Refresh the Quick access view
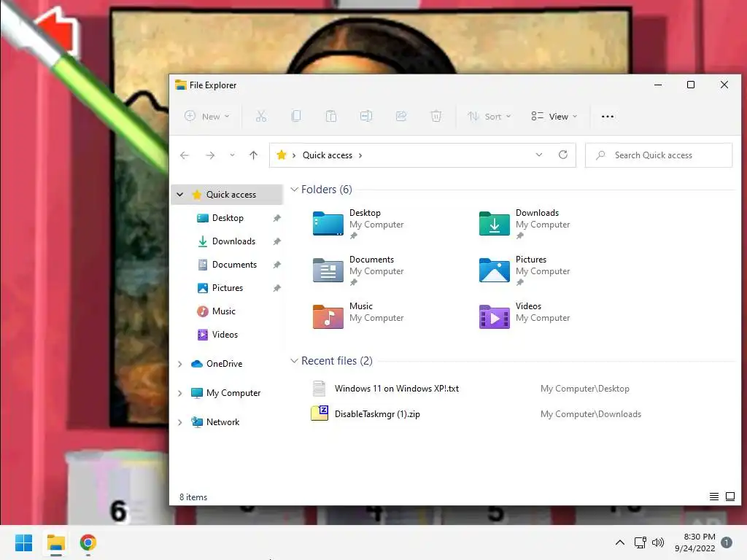This screenshot has width=747, height=560. click(x=563, y=155)
